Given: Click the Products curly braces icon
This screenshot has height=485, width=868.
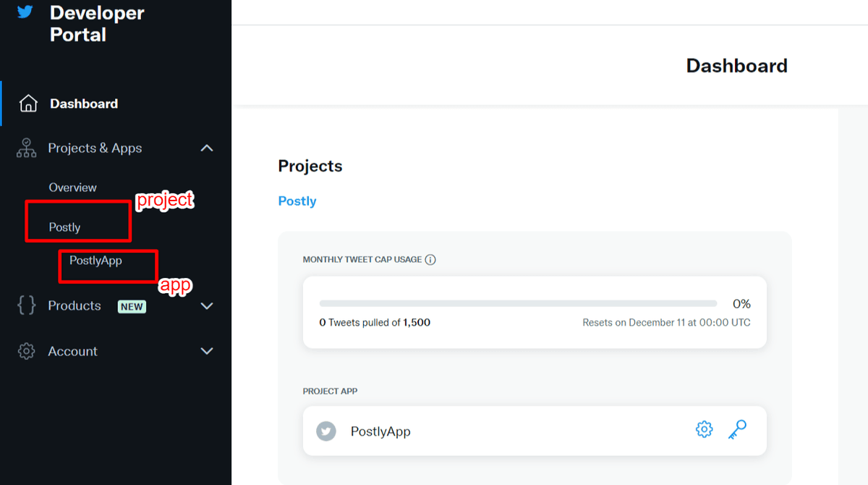Looking at the screenshot, I should 26,305.
